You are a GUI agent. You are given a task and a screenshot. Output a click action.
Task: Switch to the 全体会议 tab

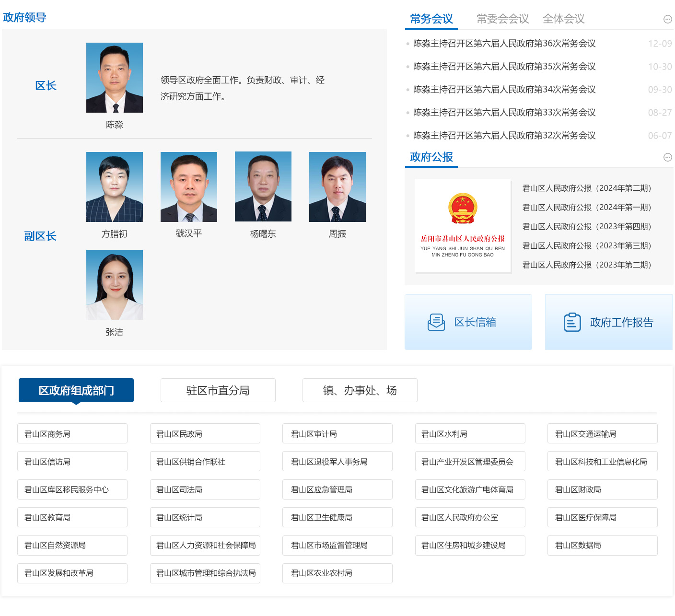coord(563,19)
